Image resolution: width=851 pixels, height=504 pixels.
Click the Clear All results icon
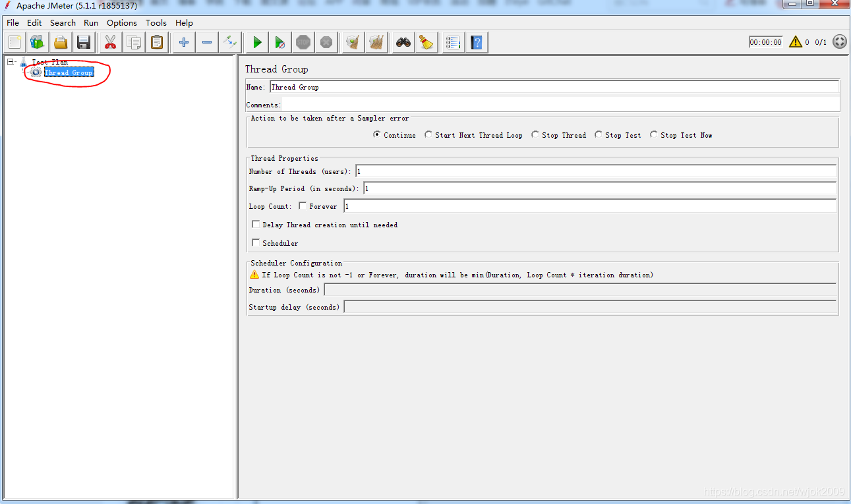[x=376, y=43]
